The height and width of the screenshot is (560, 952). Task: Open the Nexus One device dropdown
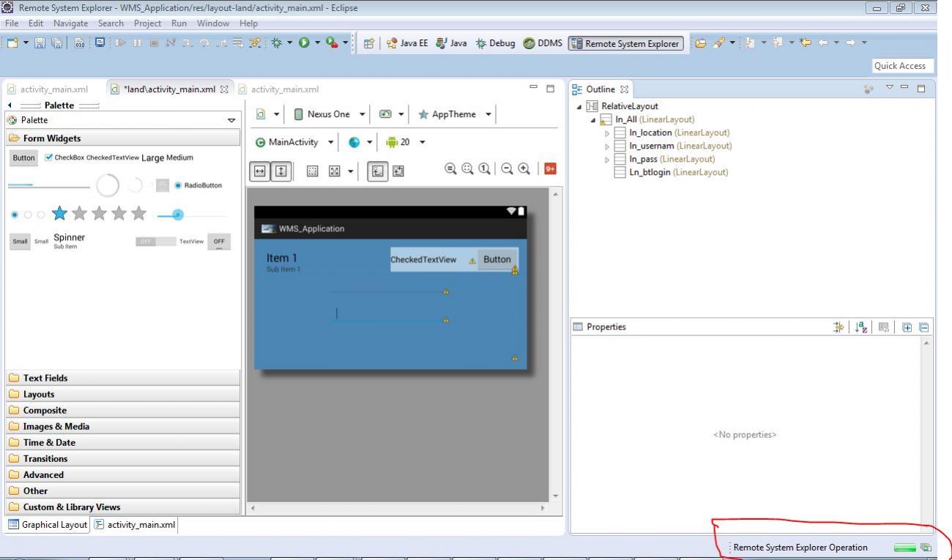coord(330,114)
